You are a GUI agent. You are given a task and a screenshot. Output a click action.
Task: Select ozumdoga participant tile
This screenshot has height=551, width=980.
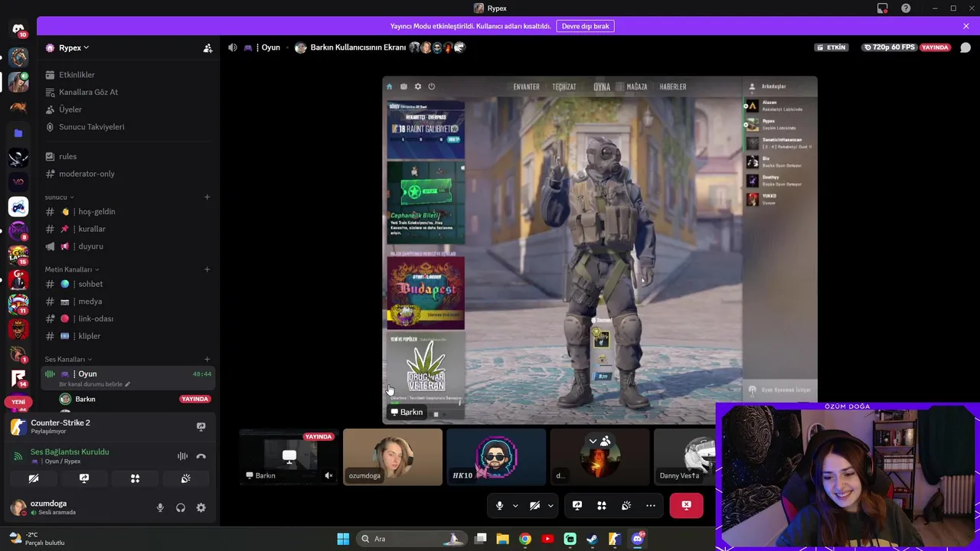tap(393, 457)
